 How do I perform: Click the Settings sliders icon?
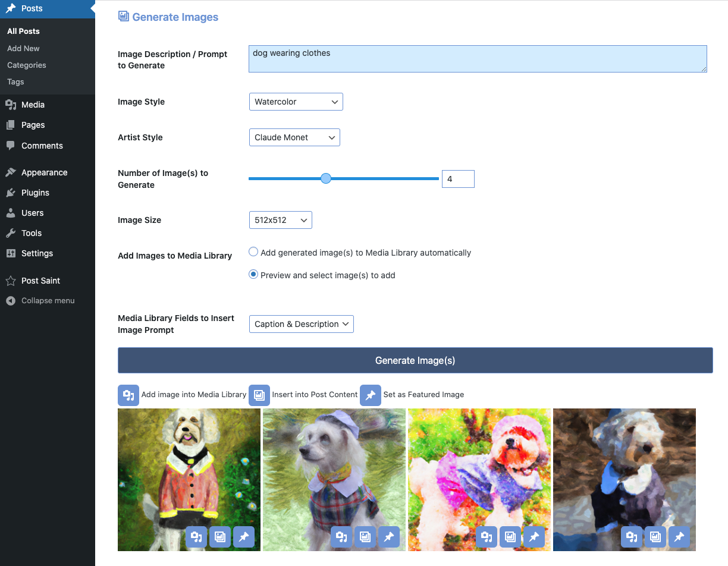coord(11,253)
